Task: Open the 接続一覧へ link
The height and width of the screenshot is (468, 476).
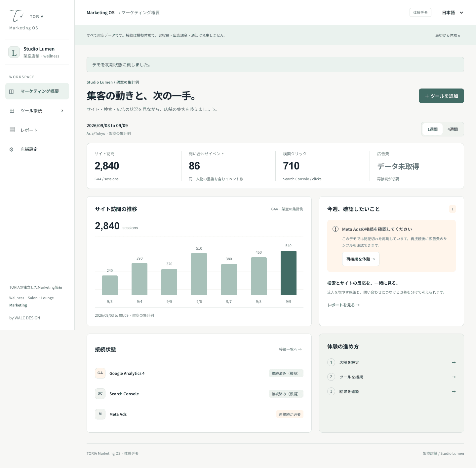Action: tap(291, 349)
